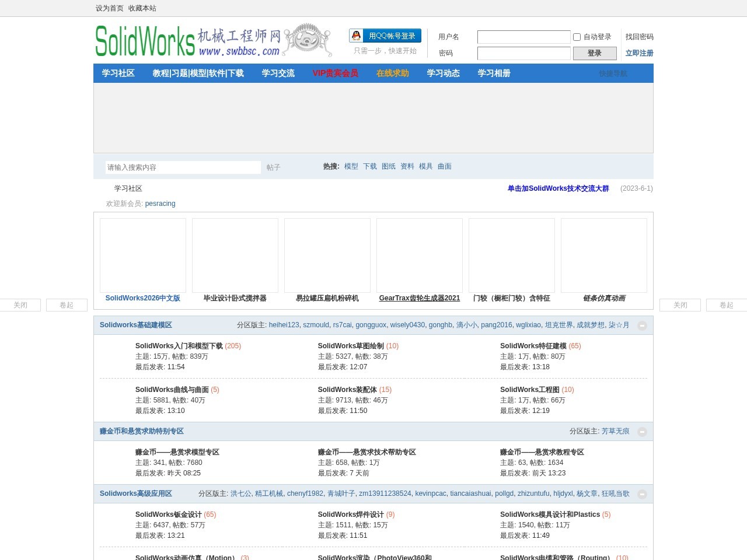Click the 登录 login button
Screen dimensions: 747x560
coord(595,53)
